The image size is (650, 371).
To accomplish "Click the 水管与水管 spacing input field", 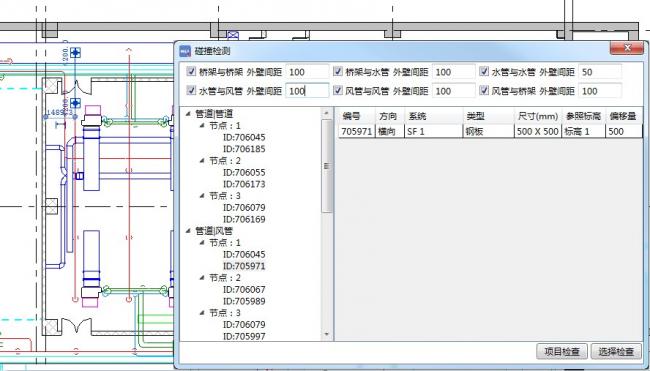I will pyautogui.click(x=600, y=72).
